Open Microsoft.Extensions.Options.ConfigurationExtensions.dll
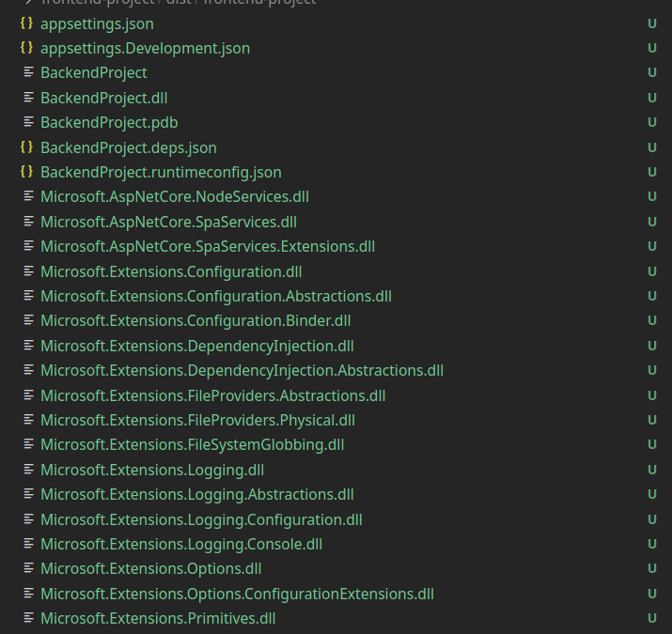 point(237,594)
